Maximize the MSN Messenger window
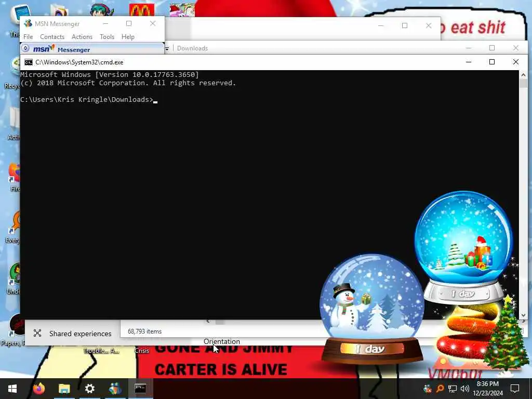Viewport: 532px width, 399px height. (x=129, y=23)
